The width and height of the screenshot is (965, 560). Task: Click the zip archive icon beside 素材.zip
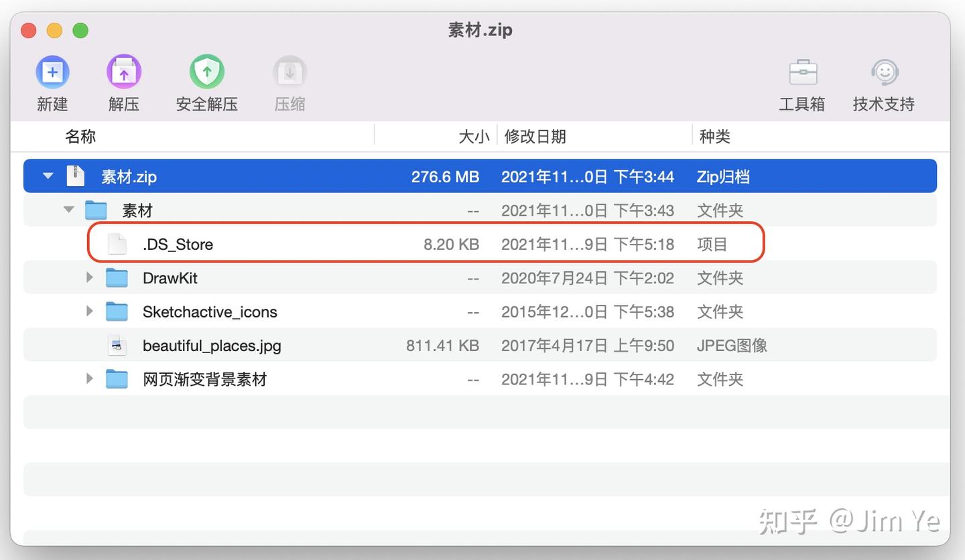pos(75,176)
